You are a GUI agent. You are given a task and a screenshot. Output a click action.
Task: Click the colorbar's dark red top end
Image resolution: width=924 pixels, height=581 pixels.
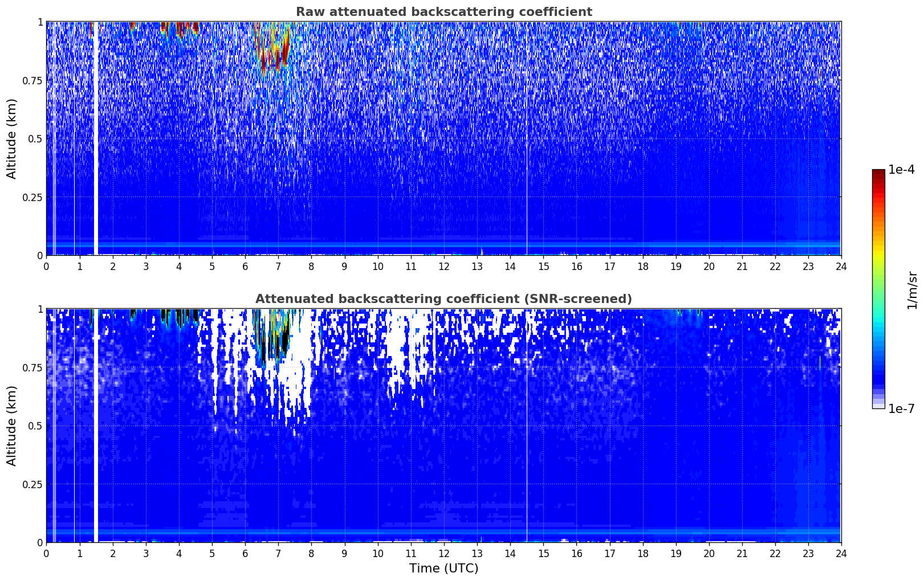click(x=878, y=174)
